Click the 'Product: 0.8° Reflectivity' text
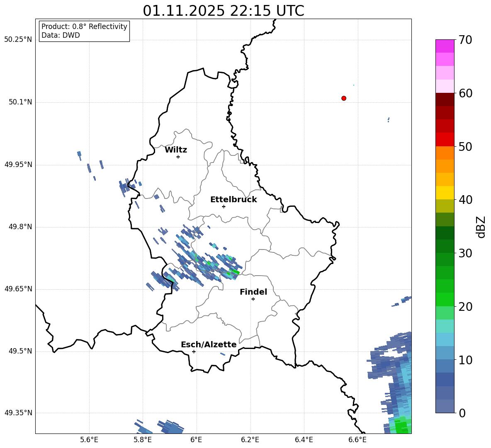The width and height of the screenshot is (491, 448). [x=84, y=27]
